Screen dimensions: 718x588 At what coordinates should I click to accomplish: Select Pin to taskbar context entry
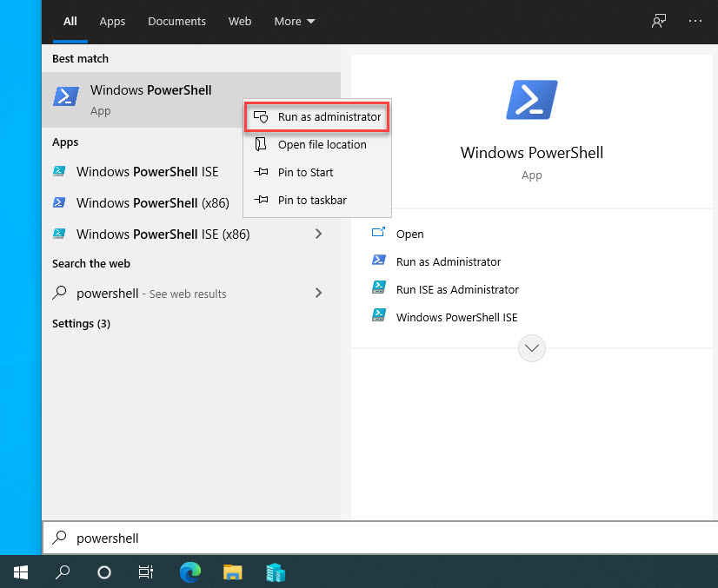point(317,200)
